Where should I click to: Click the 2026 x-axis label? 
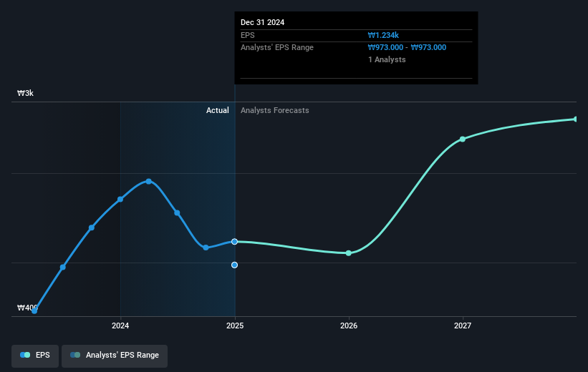(x=349, y=325)
